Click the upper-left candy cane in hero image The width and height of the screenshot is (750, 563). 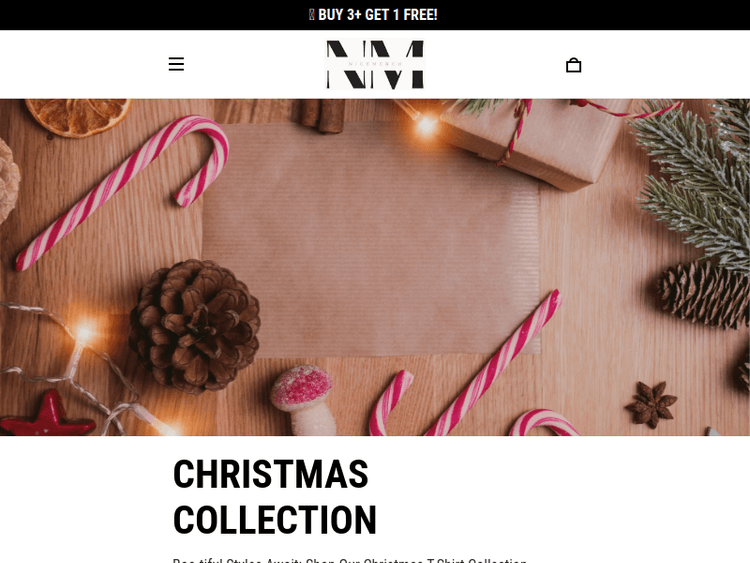click(x=122, y=191)
